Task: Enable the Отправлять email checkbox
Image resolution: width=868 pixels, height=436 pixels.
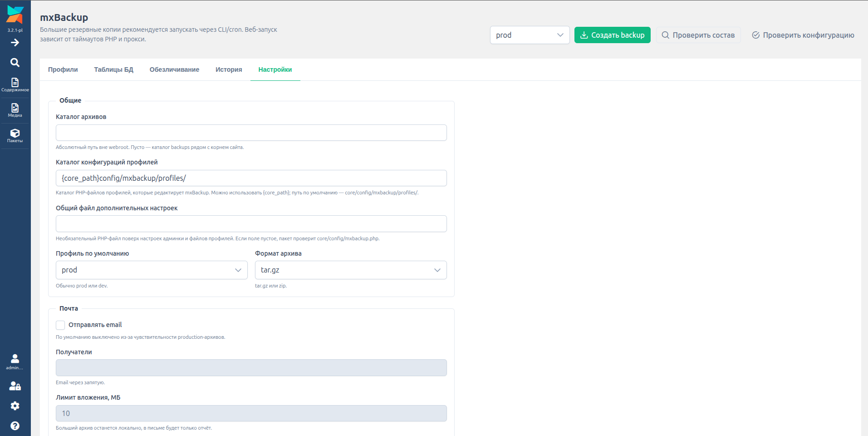Action: tap(60, 325)
